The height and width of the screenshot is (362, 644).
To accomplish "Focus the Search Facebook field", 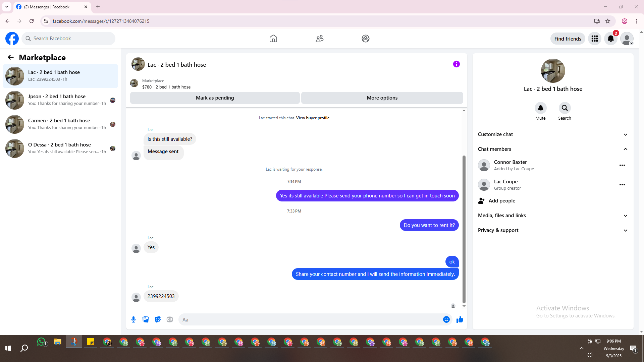I will pos(68,39).
